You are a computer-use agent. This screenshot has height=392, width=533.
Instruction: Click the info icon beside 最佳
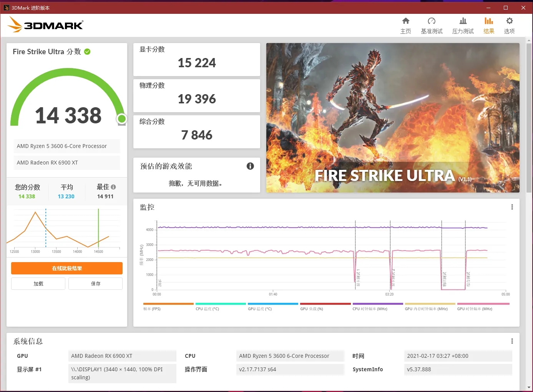(x=113, y=187)
